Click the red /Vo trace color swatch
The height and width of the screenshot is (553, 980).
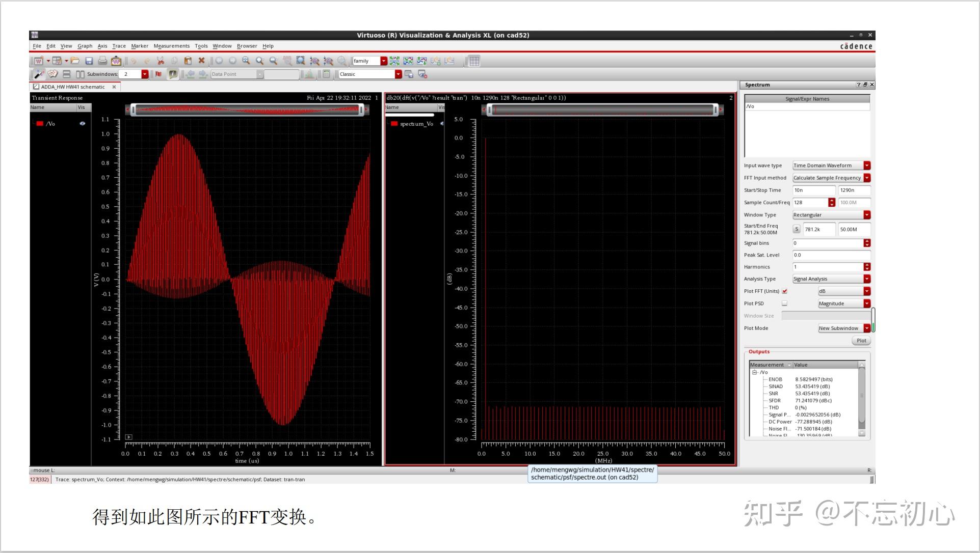point(40,124)
